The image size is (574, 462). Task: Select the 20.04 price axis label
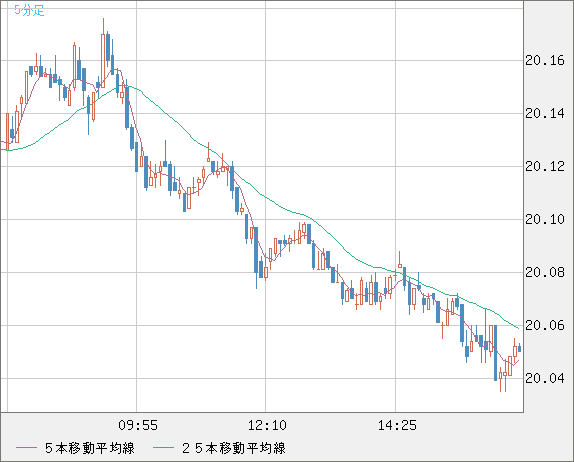[x=545, y=379]
